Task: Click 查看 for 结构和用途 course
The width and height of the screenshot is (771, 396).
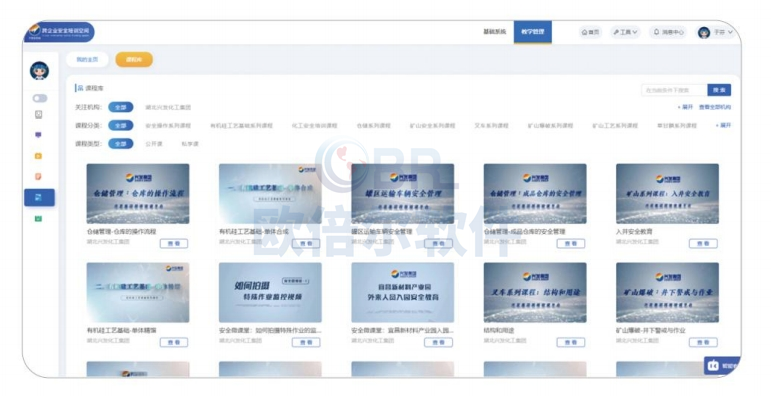Action: (570, 342)
